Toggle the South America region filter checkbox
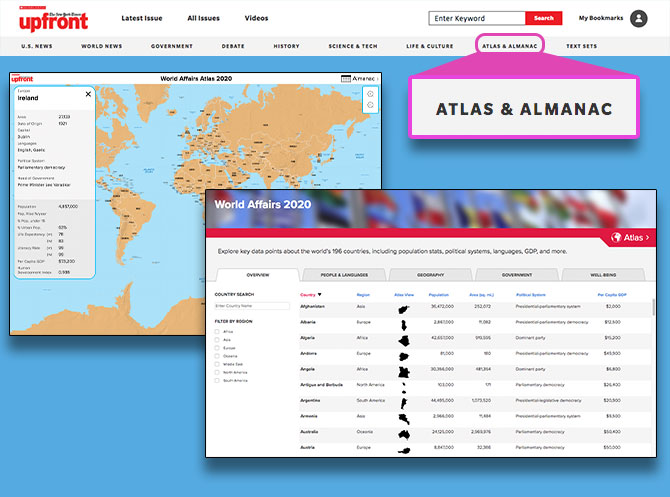670x497 pixels. (217, 380)
